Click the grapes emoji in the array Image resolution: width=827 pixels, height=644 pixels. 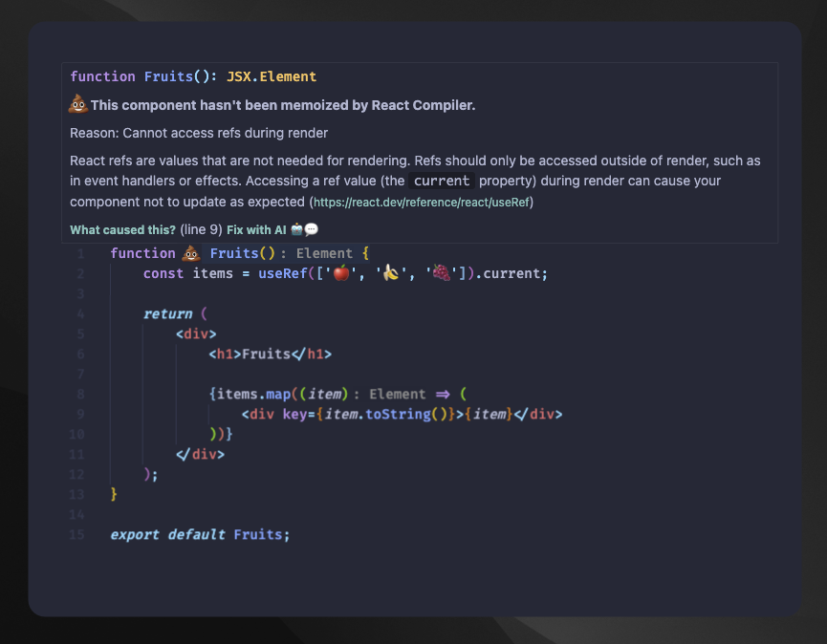click(x=442, y=273)
